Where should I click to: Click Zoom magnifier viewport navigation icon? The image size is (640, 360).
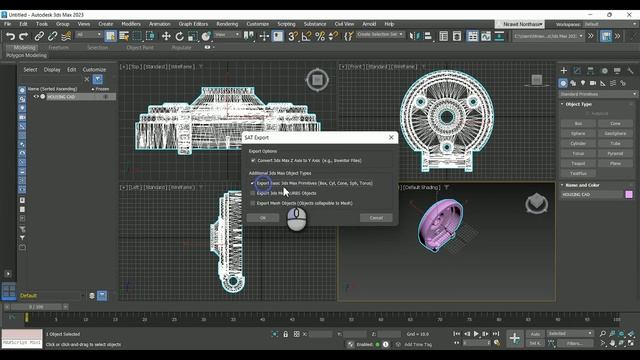click(x=602, y=333)
